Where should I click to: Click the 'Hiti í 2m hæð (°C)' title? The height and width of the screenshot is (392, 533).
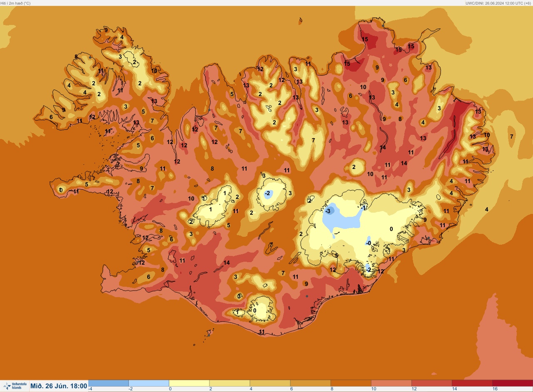coord(15,3)
